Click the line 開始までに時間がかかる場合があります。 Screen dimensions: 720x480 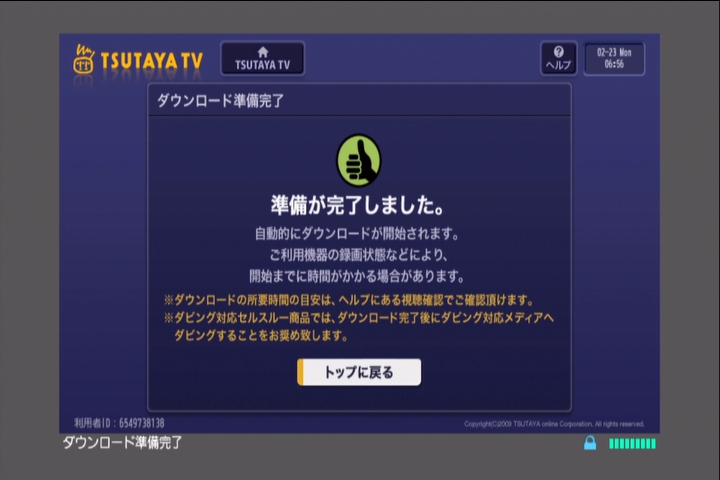(x=357, y=276)
